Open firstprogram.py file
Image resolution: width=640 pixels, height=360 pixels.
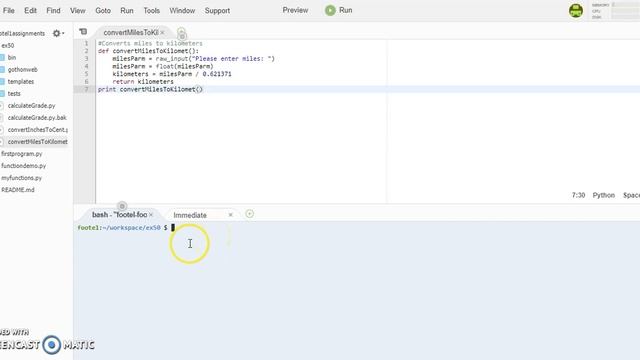click(22, 154)
